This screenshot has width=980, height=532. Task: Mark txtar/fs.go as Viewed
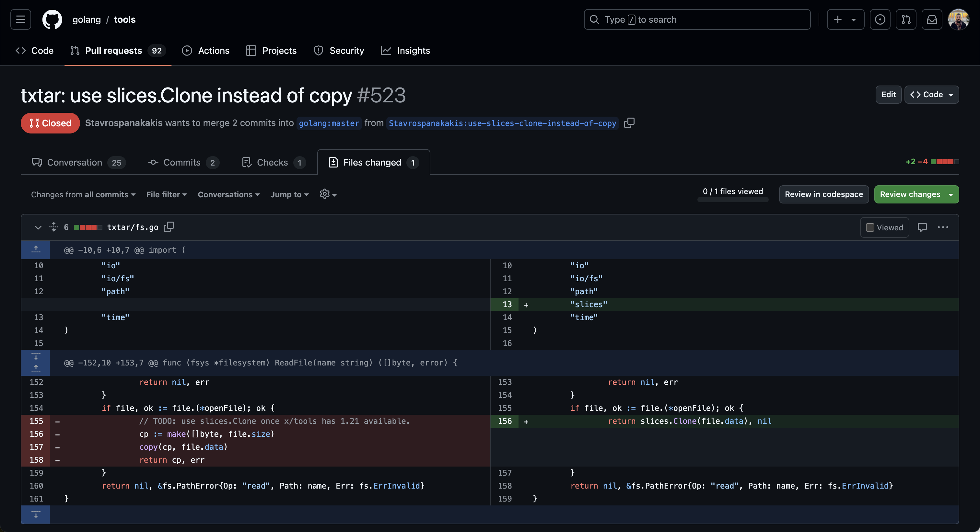click(x=884, y=227)
